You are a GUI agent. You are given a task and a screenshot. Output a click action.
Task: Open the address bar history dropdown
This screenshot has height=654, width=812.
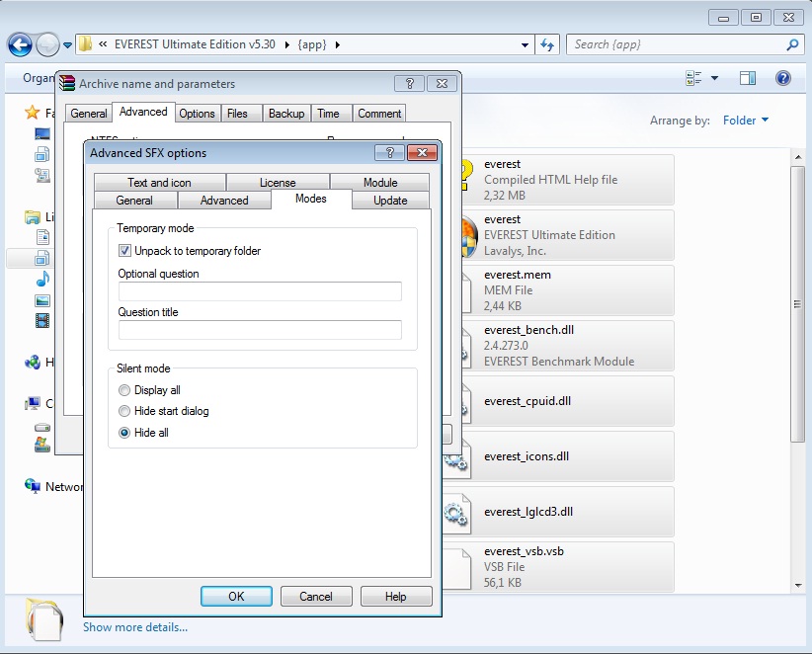pyautogui.click(x=525, y=45)
